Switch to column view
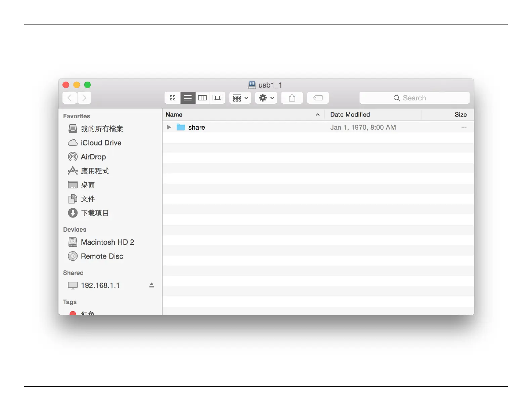Image resolution: width=532 pixels, height=411 pixels. click(203, 98)
